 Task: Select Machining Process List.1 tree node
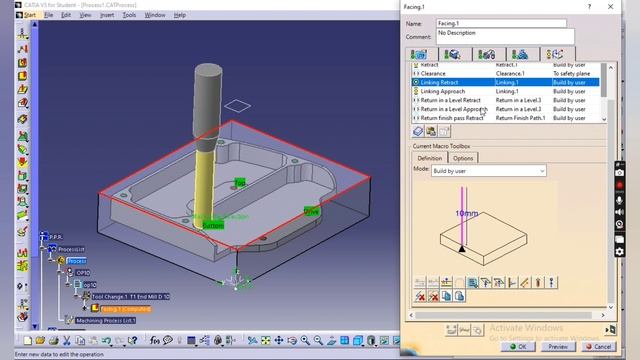coord(106,321)
